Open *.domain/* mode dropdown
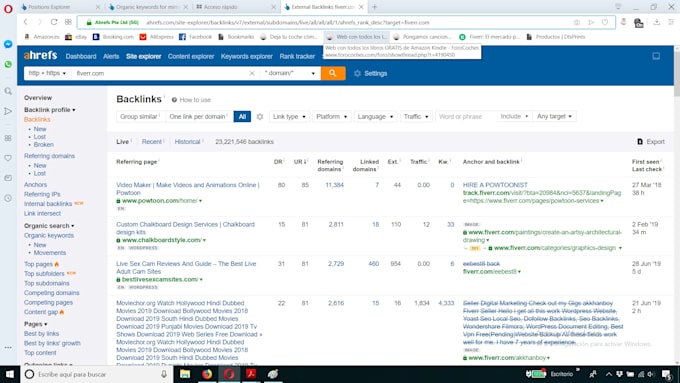 (x=289, y=73)
